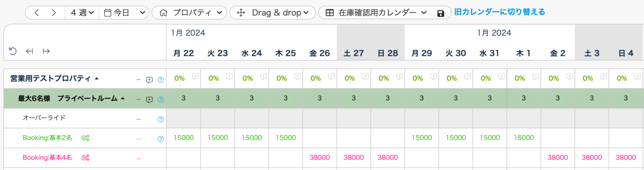Open the 在庫確認用カレンダー view dropdown
Viewport: 644px width, 170px height.
tap(376, 13)
